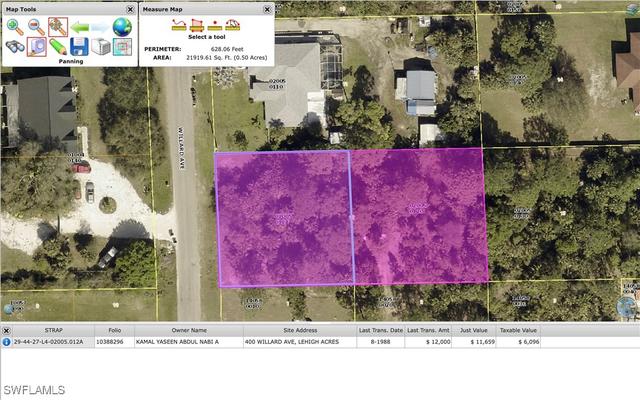Open the green marker drawing tool
640x400 pixels.
(x=57, y=46)
